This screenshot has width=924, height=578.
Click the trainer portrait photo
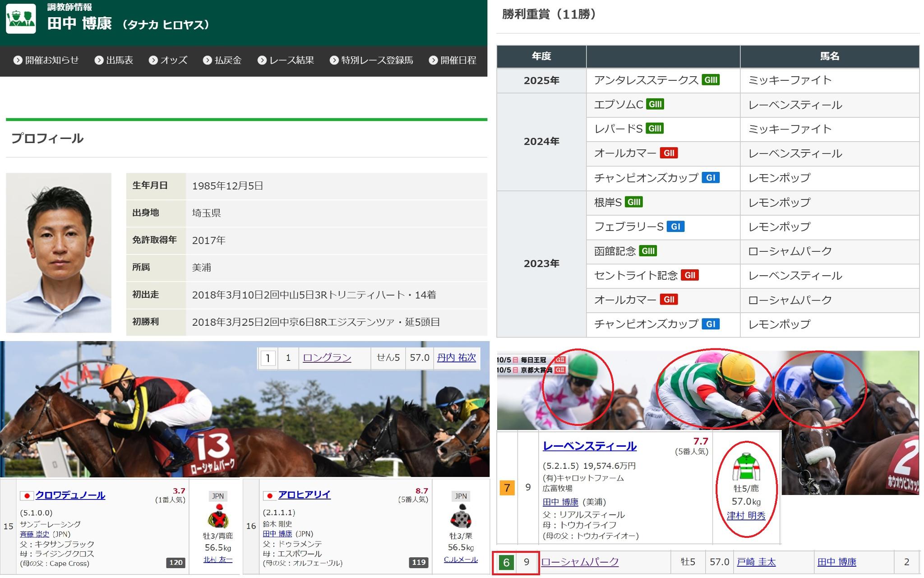click(59, 253)
